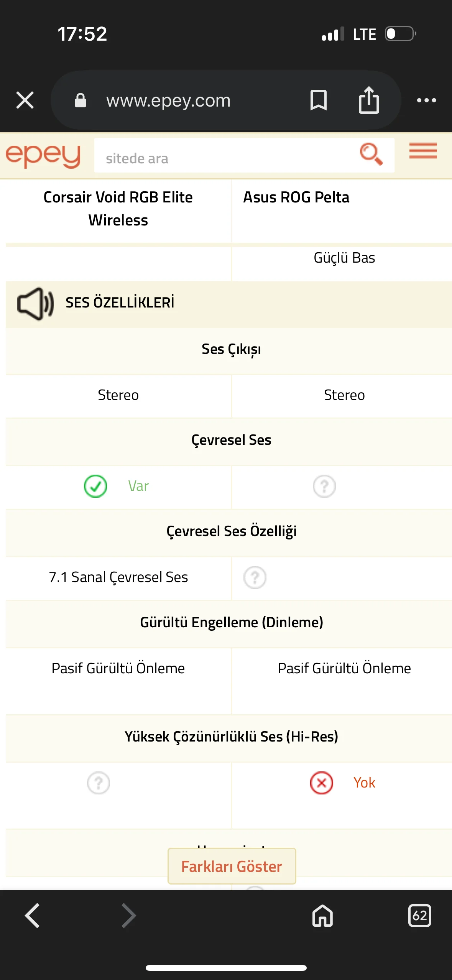This screenshot has height=980, width=452.
Task: Open the browser three-dots menu
Action: pyautogui.click(x=426, y=100)
